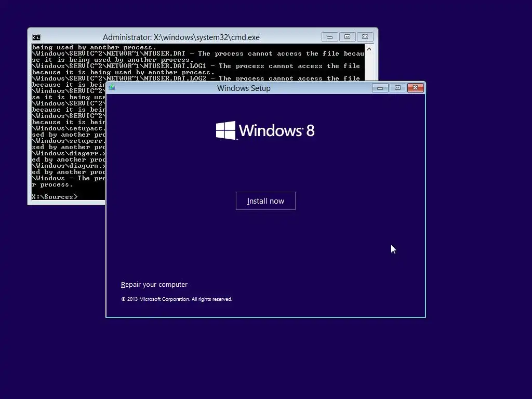
Task: Click the Install now button
Action: point(265,201)
